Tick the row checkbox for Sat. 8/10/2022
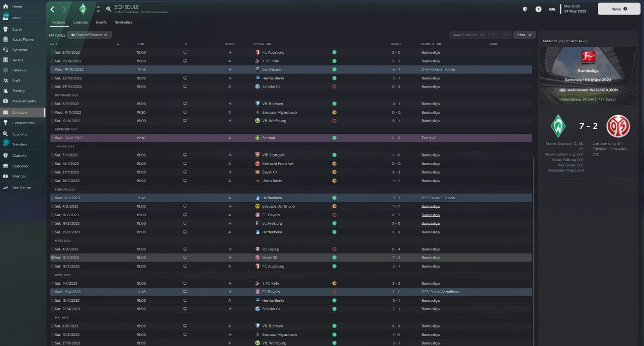This screenshot has height=346, width=644. click(x=52, y=52)
